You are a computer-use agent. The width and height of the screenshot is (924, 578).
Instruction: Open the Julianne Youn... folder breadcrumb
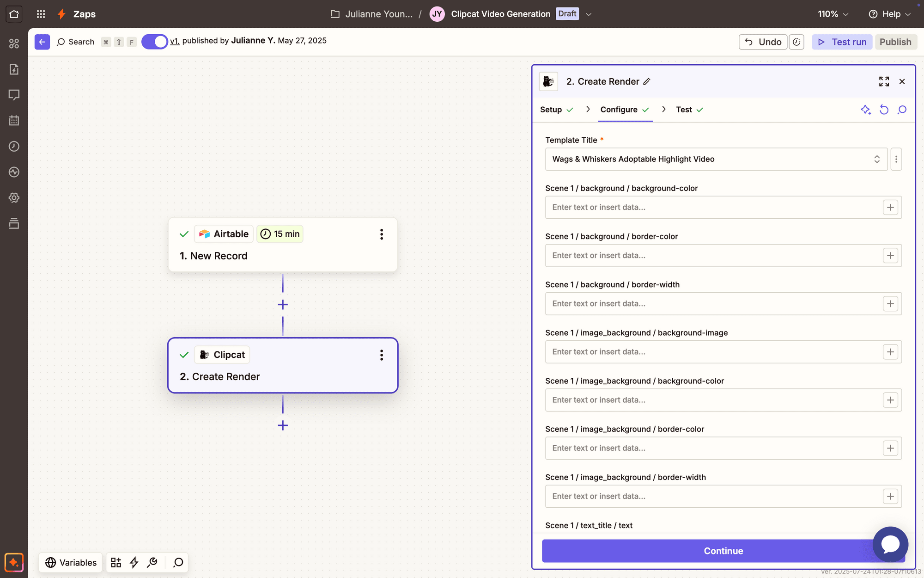372,14
